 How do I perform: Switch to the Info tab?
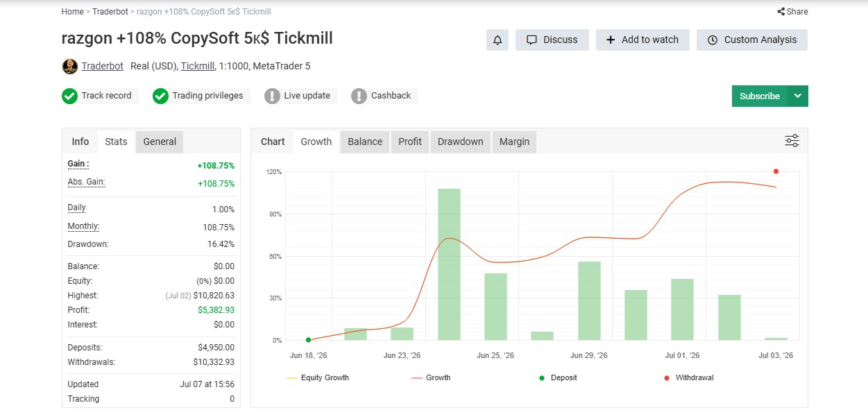(80, 142)
